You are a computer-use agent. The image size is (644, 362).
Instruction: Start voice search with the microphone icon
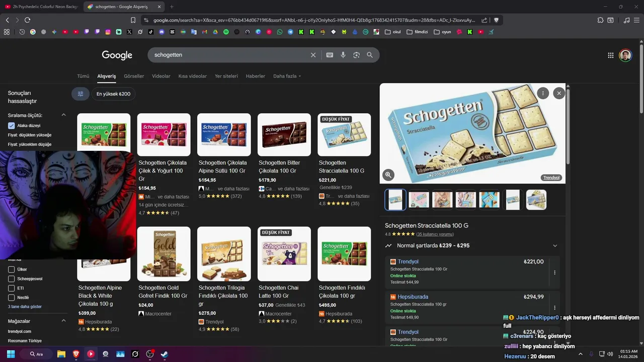(343, 55)
